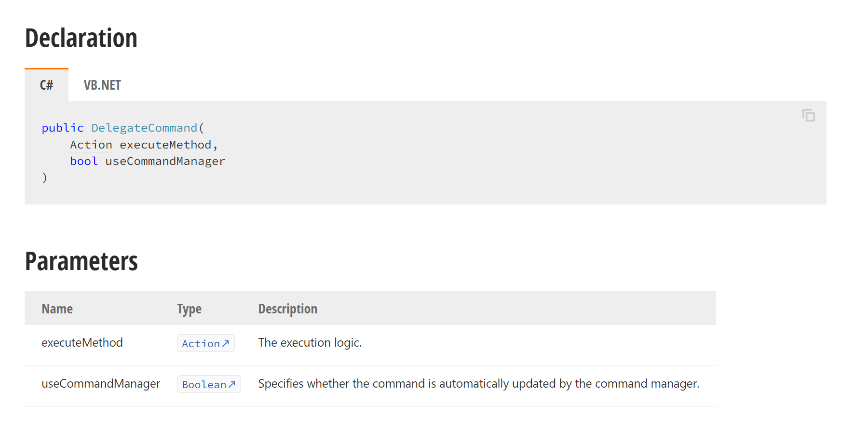Open the Boolean type link in the table
The width and height of the screenshot is (868, 432).
(x=209, y=384)
